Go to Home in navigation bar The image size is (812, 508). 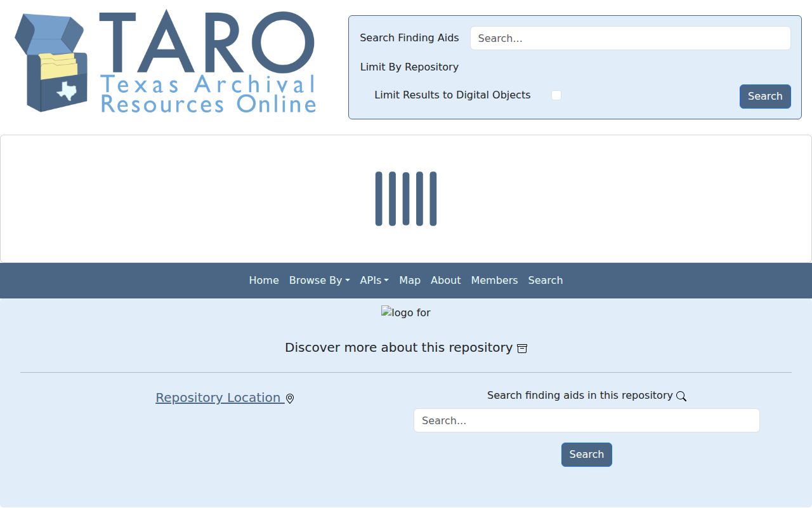(264, 280)
